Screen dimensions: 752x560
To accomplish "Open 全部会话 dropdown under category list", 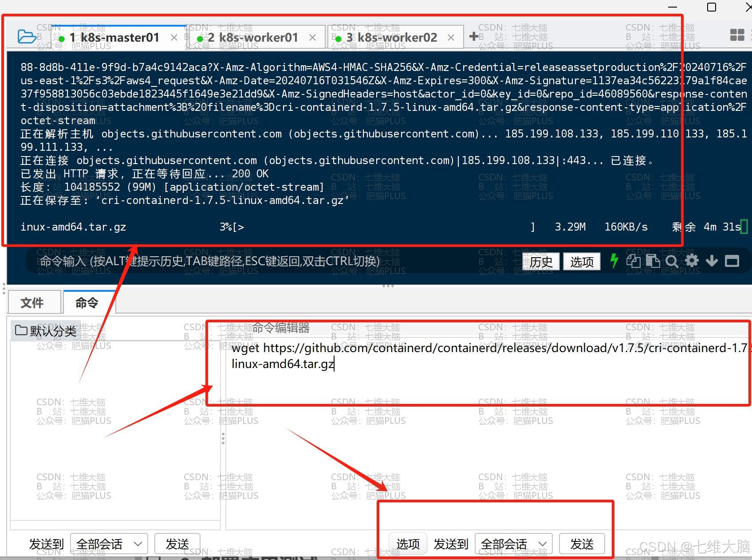I will [x=109, y=544].
